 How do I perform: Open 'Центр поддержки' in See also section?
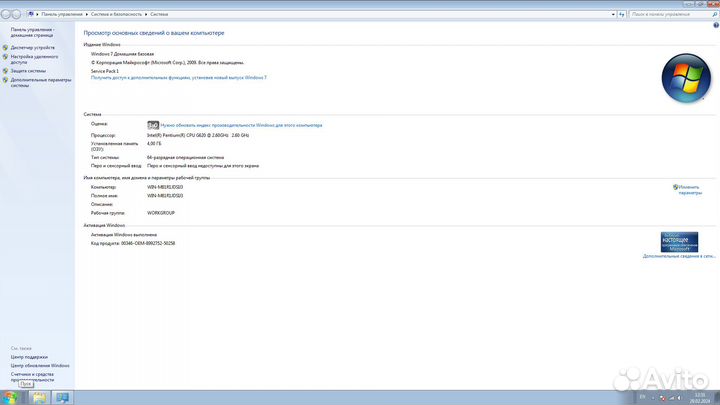point(29,357)
